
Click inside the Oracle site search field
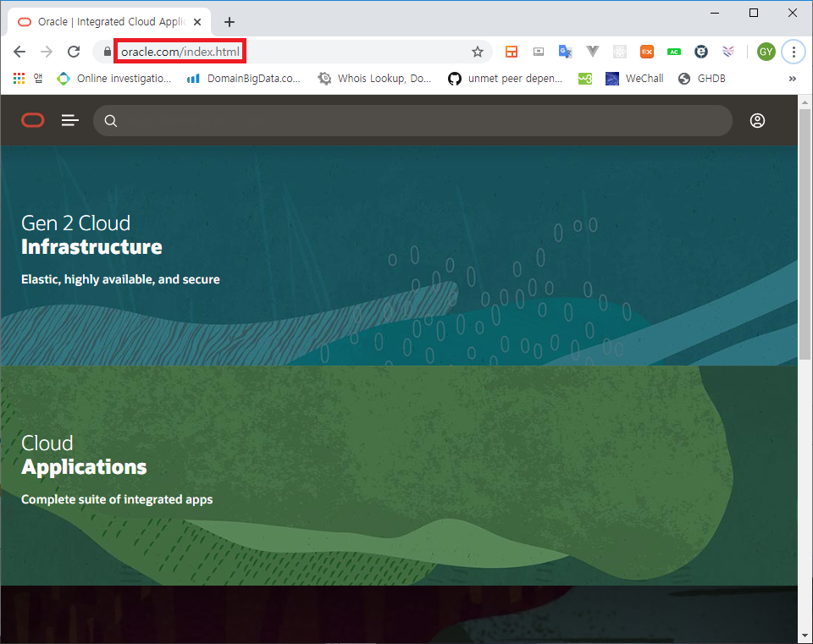412,121
